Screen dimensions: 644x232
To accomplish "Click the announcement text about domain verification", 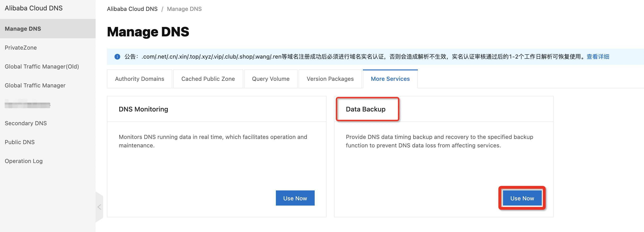I will (355, 57).
